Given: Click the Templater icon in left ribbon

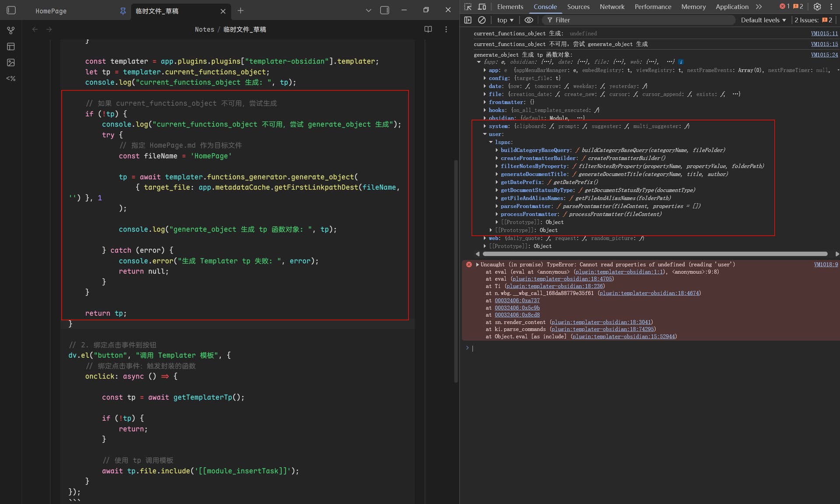Looking at the screenshot, I should tap(11, 79).
